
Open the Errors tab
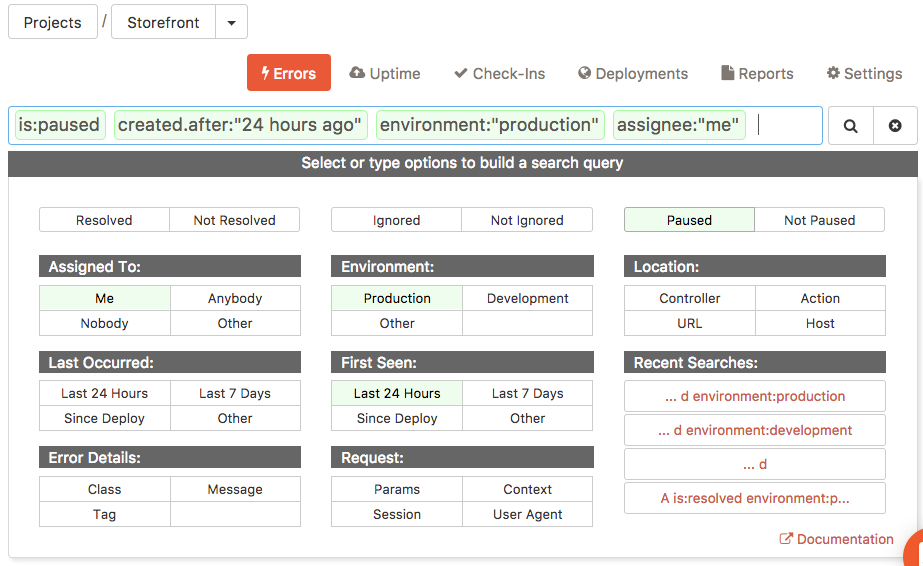click(x=289, y=73)
